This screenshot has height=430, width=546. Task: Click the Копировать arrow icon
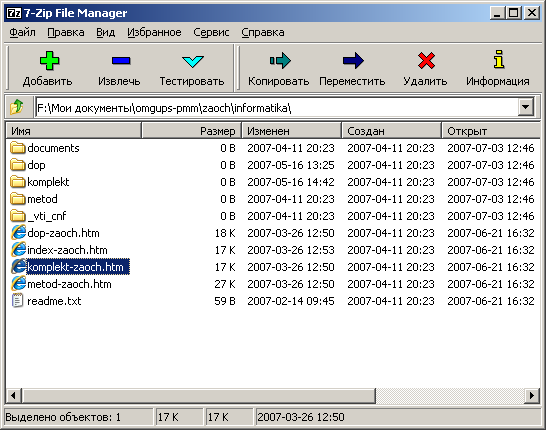280,61
